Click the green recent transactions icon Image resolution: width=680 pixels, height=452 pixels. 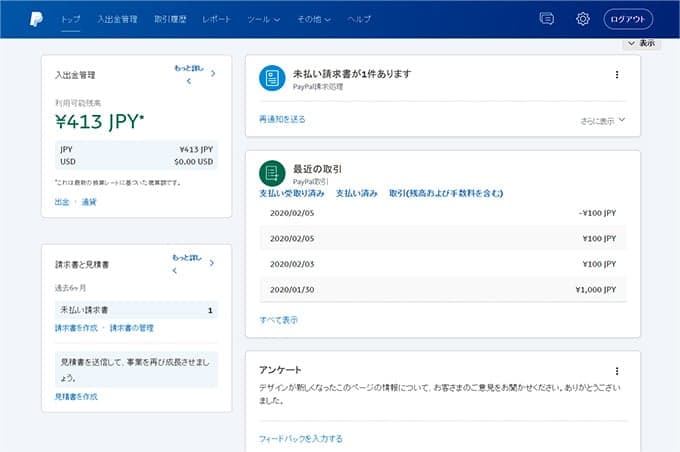(x=272, y=173)
